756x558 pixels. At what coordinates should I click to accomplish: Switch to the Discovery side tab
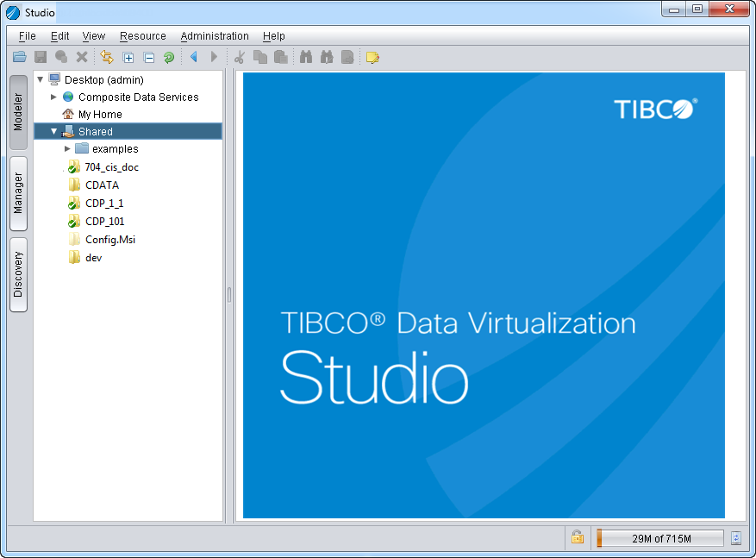(18, 274)
